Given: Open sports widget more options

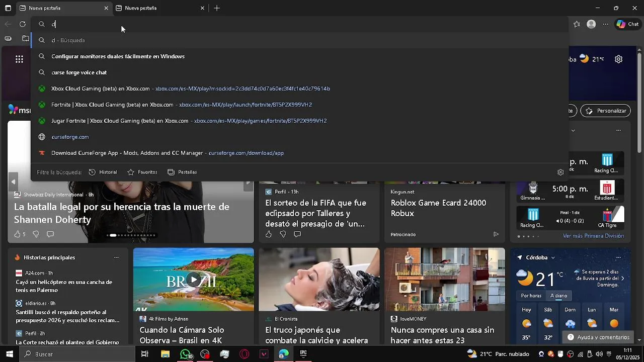Looking at the screenshot, I should (618, 130).
